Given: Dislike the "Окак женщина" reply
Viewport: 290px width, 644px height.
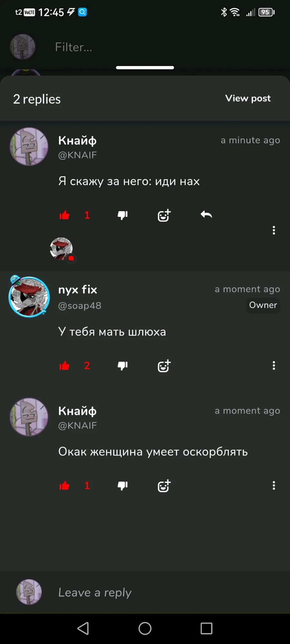Looking at the screenshot, I should click(123, 485).
